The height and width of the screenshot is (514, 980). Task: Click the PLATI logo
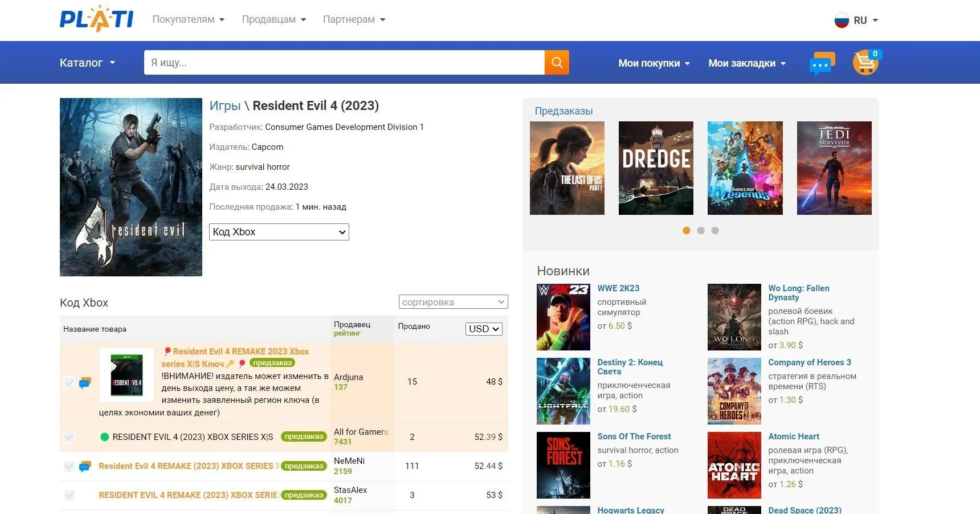click(97, 19)
